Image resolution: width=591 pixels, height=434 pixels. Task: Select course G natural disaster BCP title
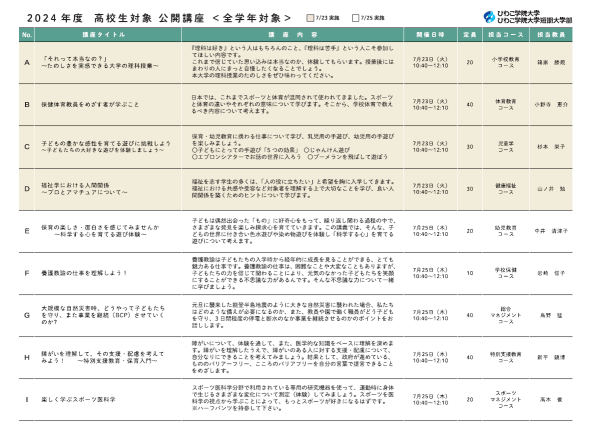[x=103, y=315]
